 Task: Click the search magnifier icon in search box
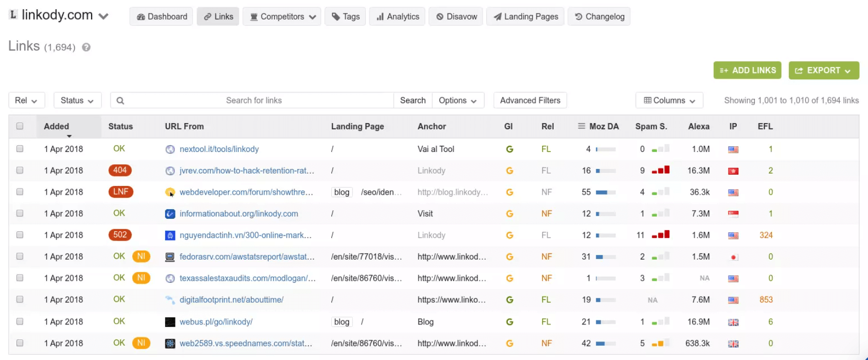(x=120, y=101)
